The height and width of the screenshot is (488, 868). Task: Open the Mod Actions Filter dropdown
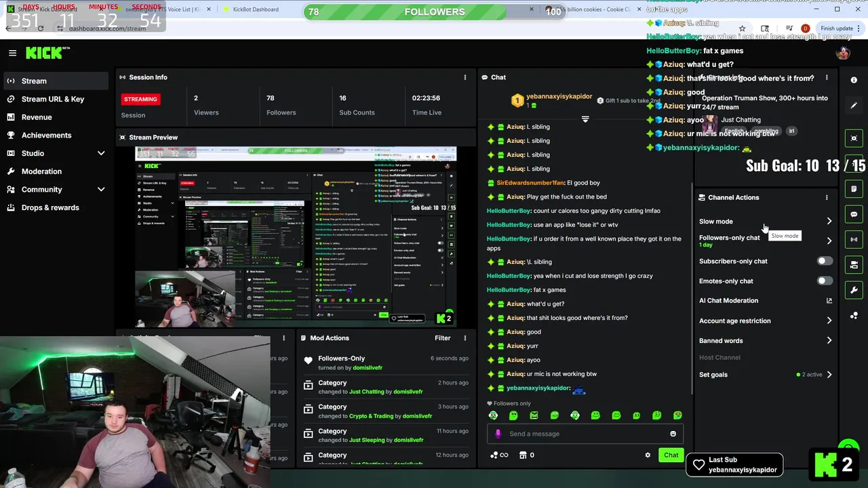coord(442,338)
